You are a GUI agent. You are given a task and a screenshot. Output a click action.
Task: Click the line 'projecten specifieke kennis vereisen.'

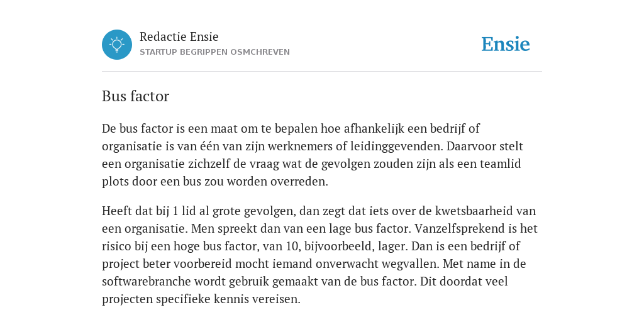click(x=201, y=299)
